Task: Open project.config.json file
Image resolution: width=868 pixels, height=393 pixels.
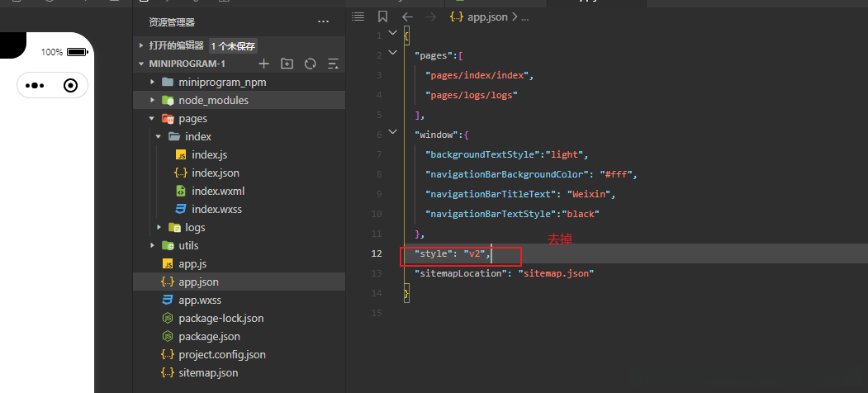Action: pos(221,354)
